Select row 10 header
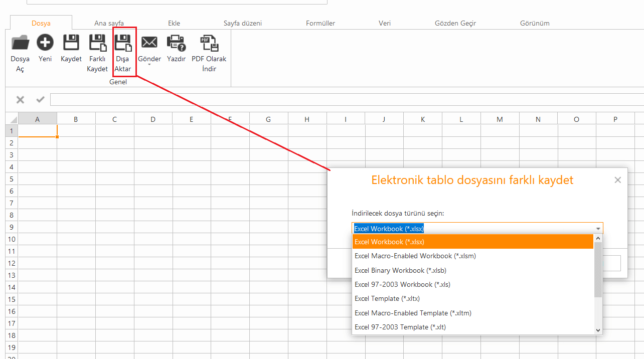 point(12,239)
